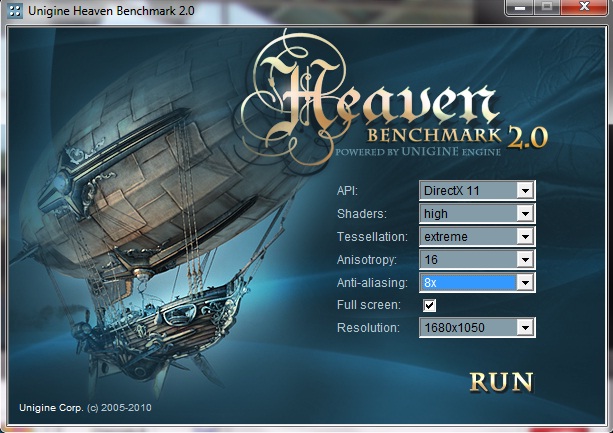Click the 'Resolution:' label
The image size is (613, 433).
(368, 327)
